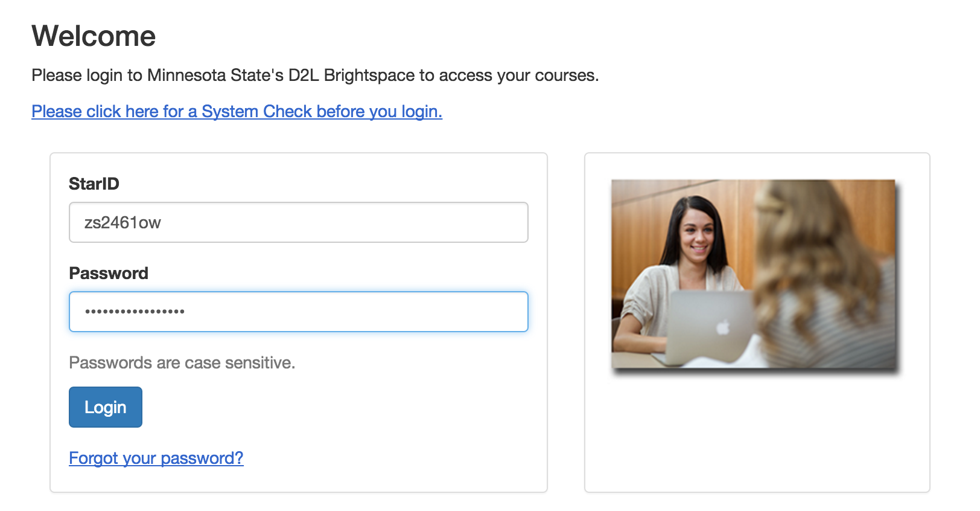The image size is (980, 511).
Task: Open the Forgot your password link
Action: (x=156, y=458)
